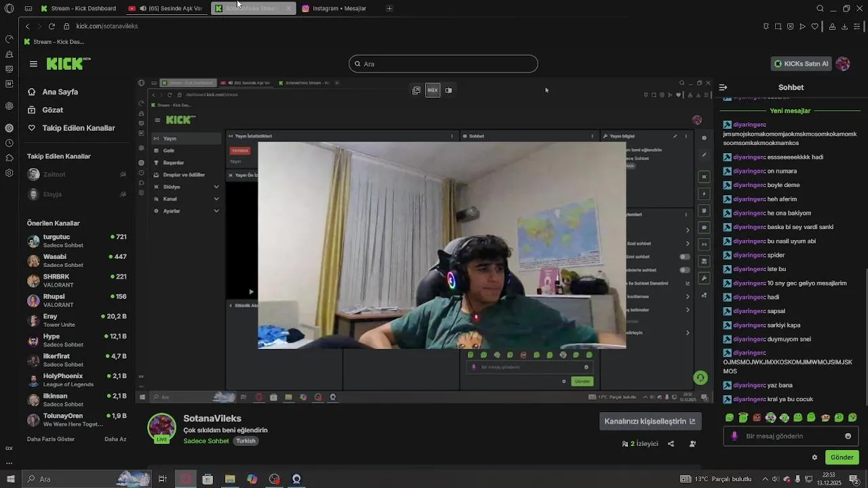Open the GX item in the Opera sidebar
This screenshot has height=488, width=868.
(9, 448)
